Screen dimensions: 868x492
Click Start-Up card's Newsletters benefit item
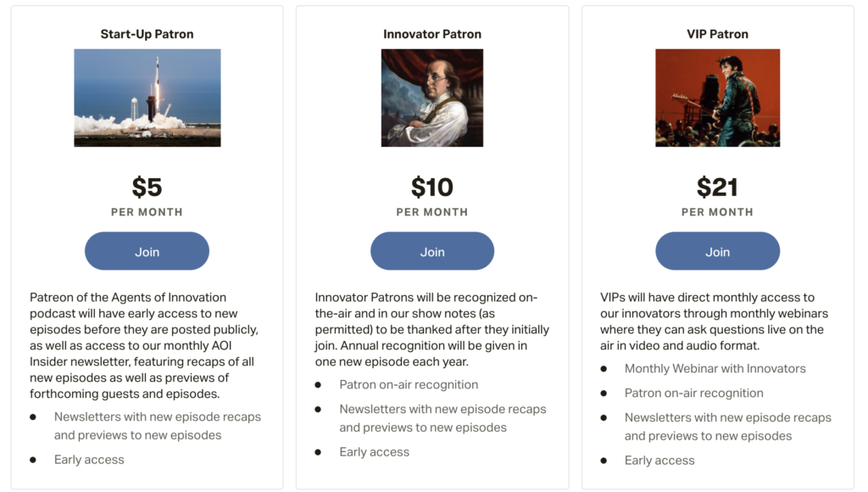[157, 426]
